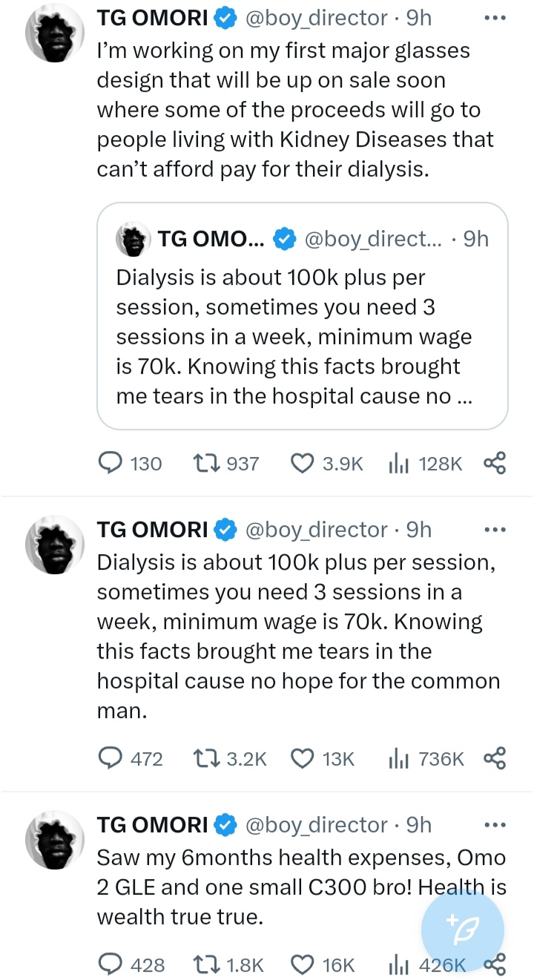The width and height of the screenshot is (534, 980).
Task: Open more options on first tweet
Action: click(494, 18)
